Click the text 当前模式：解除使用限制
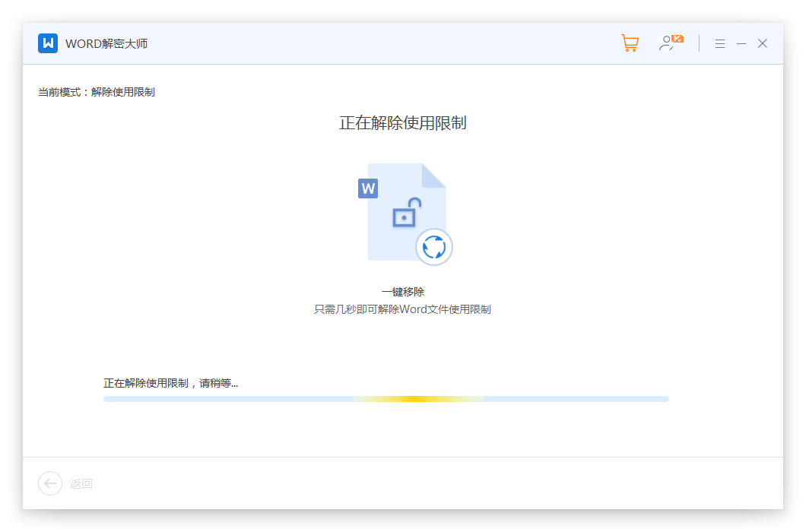This screenshot has width=806, height=532. [x=97, y=92]
